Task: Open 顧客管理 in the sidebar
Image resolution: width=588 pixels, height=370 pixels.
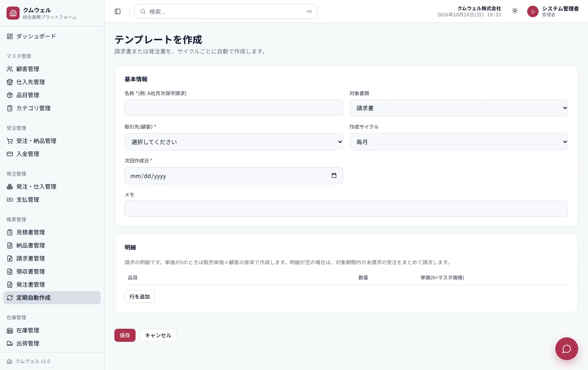Action: [52, 69]
